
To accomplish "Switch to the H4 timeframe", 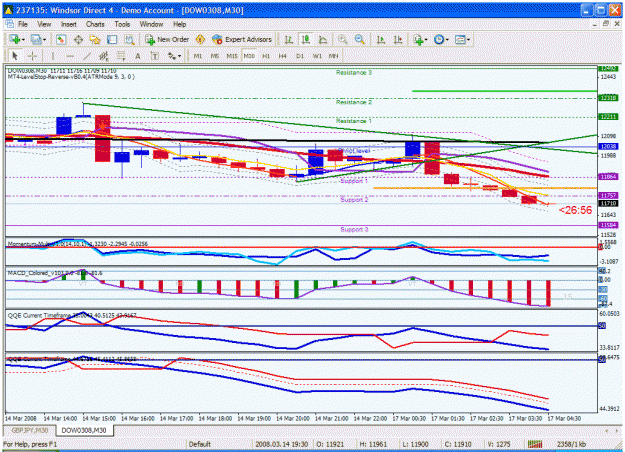I will click(283, 56).
